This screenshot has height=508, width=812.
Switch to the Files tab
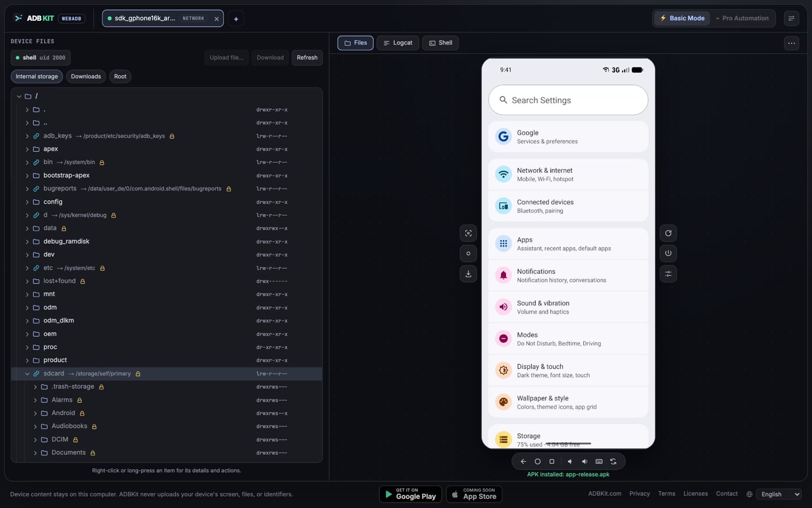[355, 43]
